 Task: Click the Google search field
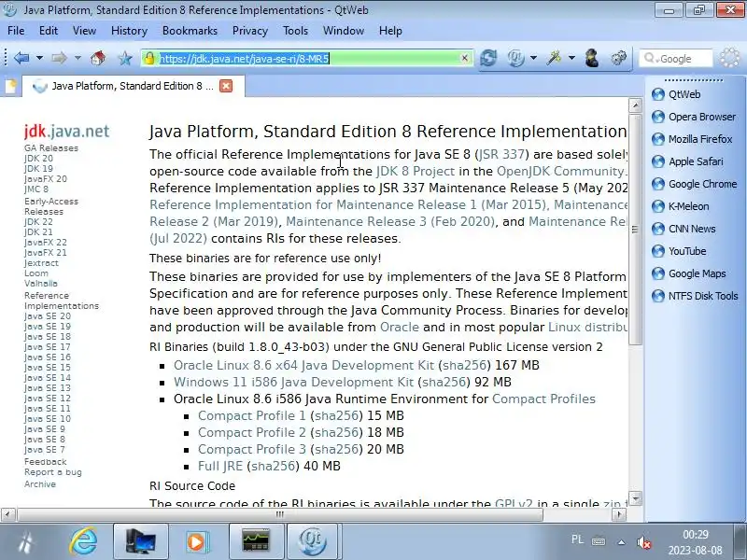coord(675,59)
